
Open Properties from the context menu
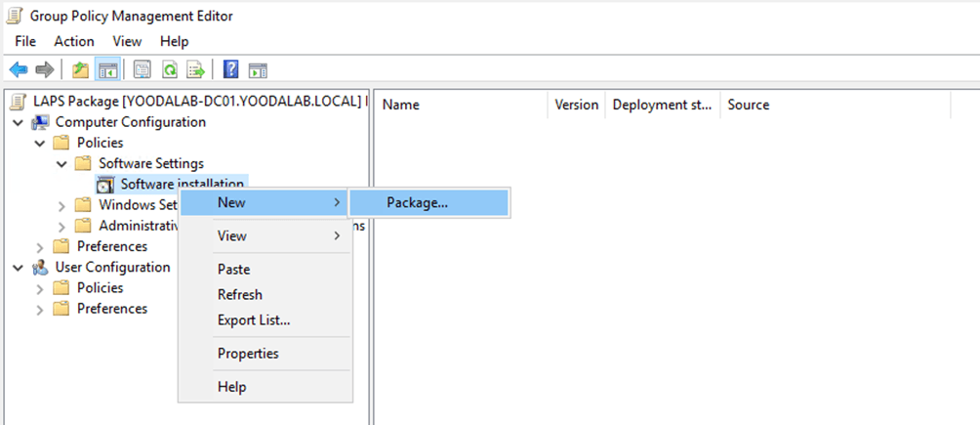point(265,353)
